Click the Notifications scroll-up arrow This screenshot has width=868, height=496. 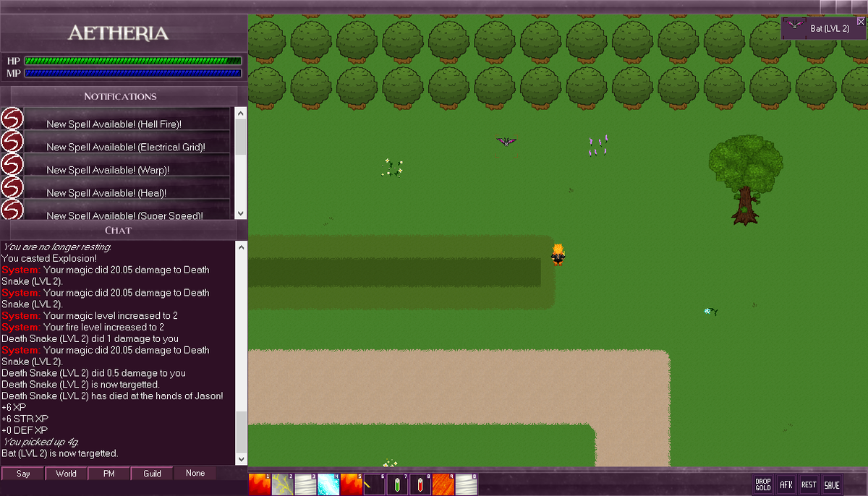click(241, 111)
